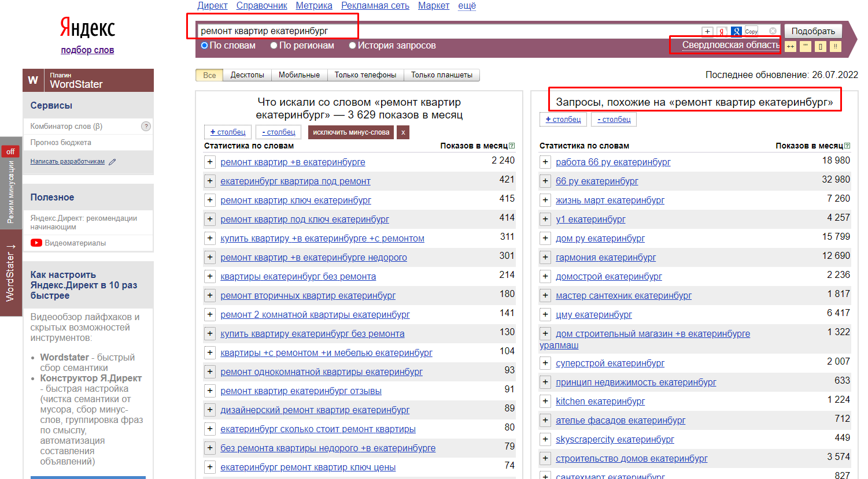
Task: Apply the !! operator button
Action: [836, 46]
